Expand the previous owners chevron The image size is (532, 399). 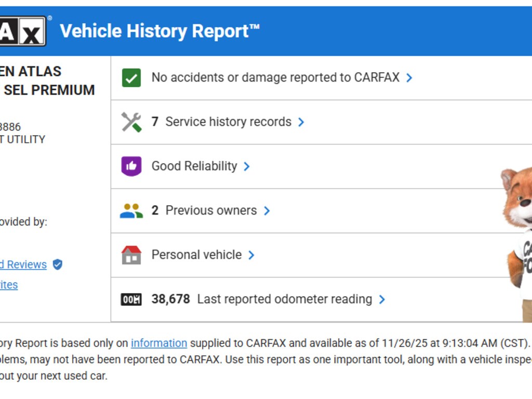point(267,210)
